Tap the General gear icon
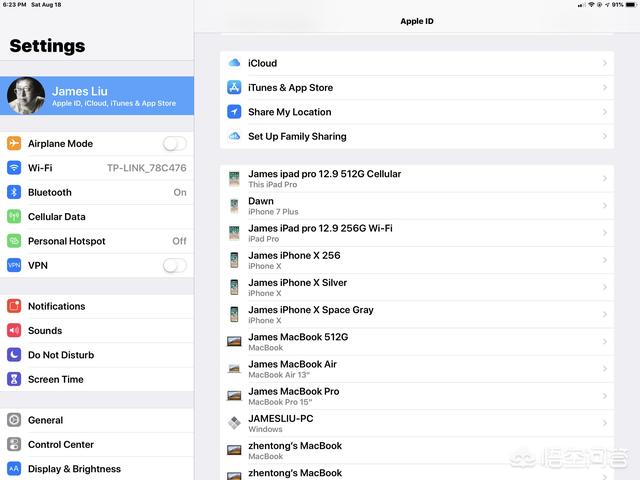This screenshot has height=480, width=640. pos(14,420)
